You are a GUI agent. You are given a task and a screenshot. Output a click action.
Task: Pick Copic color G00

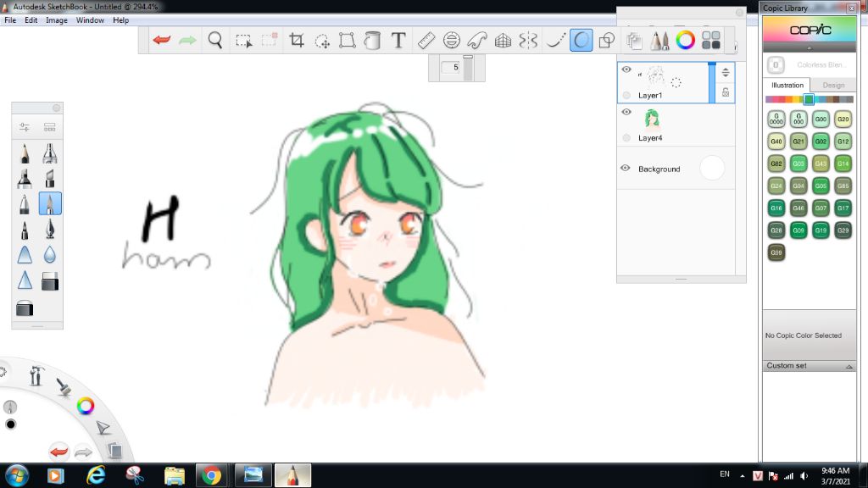(821, 119)
